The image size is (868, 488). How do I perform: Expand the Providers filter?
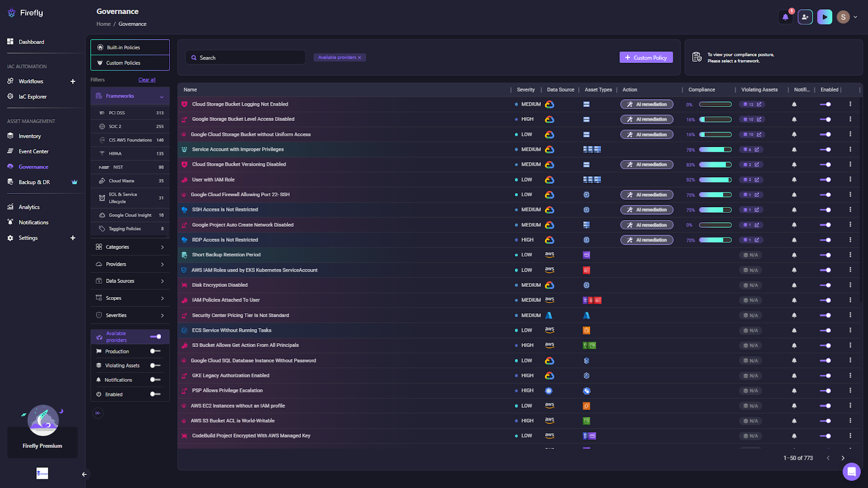[x=130, y=264]
